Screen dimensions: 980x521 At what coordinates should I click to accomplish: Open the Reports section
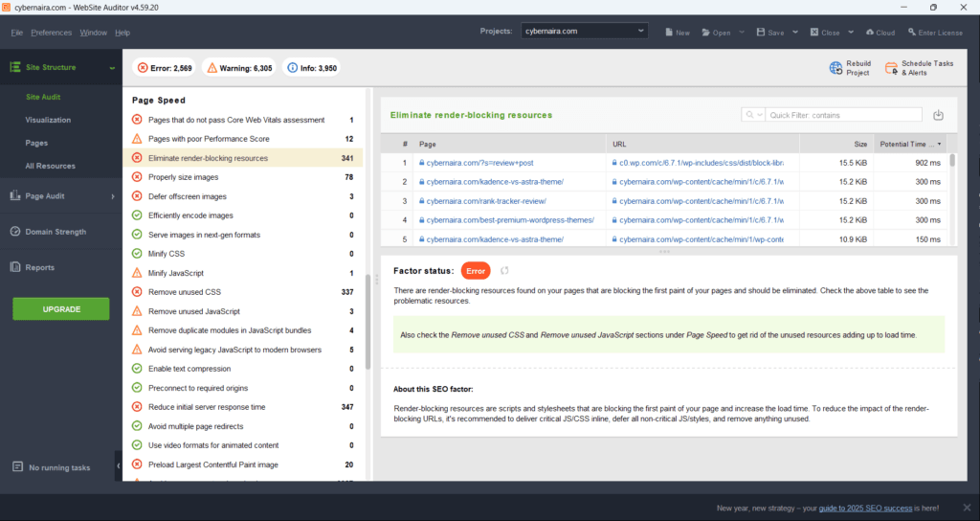tap(61, 267)
